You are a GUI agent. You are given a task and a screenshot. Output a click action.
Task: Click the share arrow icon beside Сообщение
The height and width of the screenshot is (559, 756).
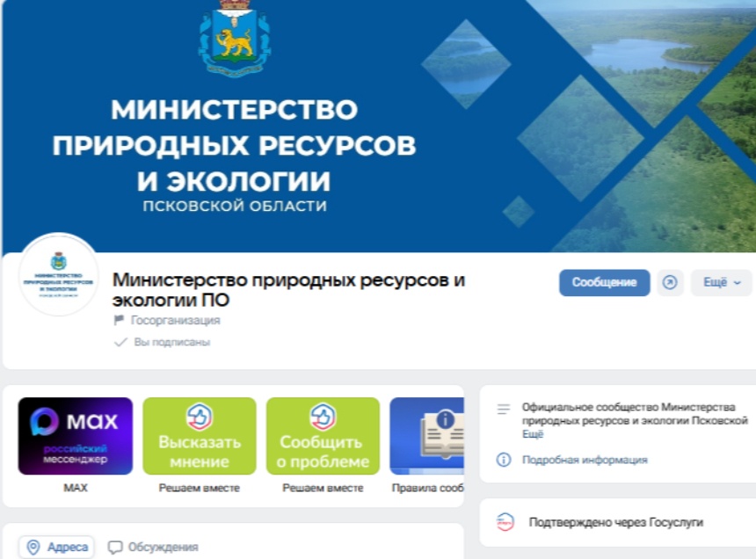point(670,283)
